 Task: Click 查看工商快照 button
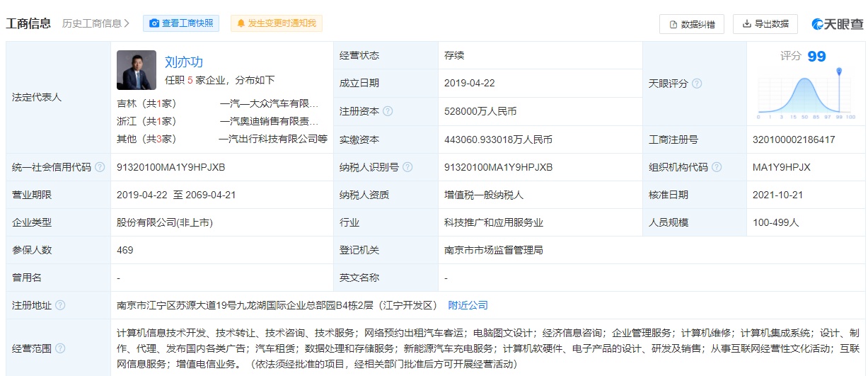181,23
